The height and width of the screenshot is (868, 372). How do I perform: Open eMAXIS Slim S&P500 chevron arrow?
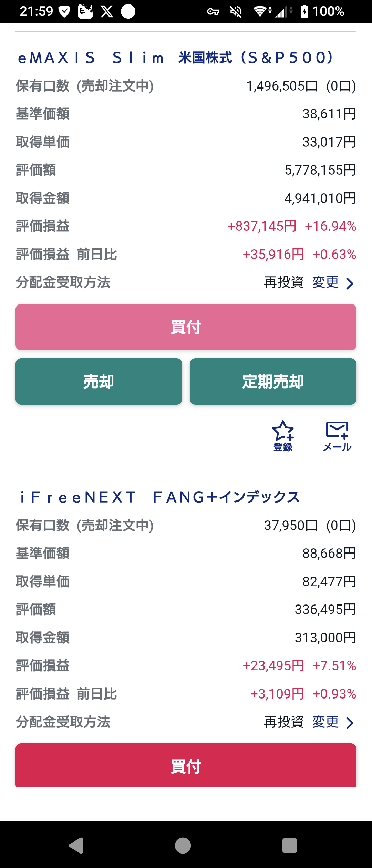[x=350, y=283]
